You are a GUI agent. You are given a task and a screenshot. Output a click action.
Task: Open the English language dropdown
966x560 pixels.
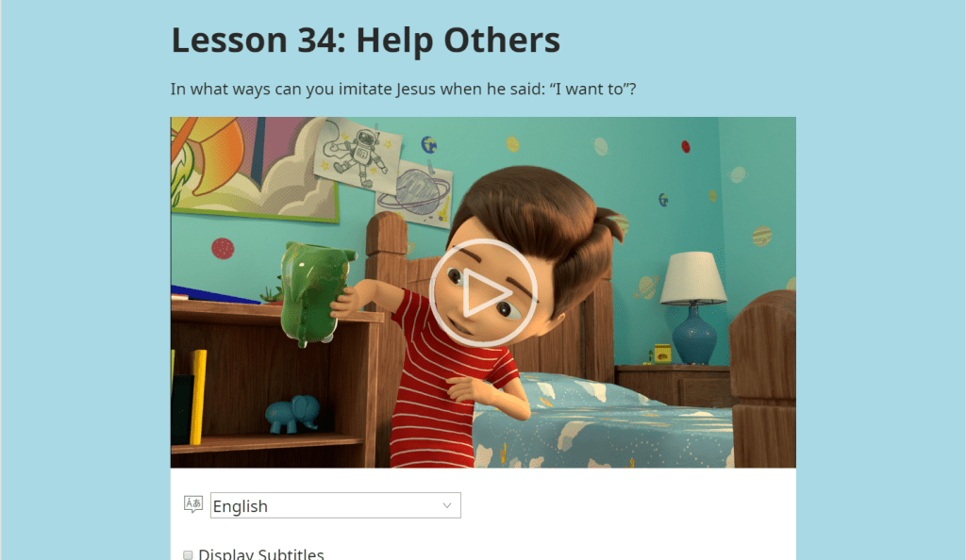(x=335, y=505)
